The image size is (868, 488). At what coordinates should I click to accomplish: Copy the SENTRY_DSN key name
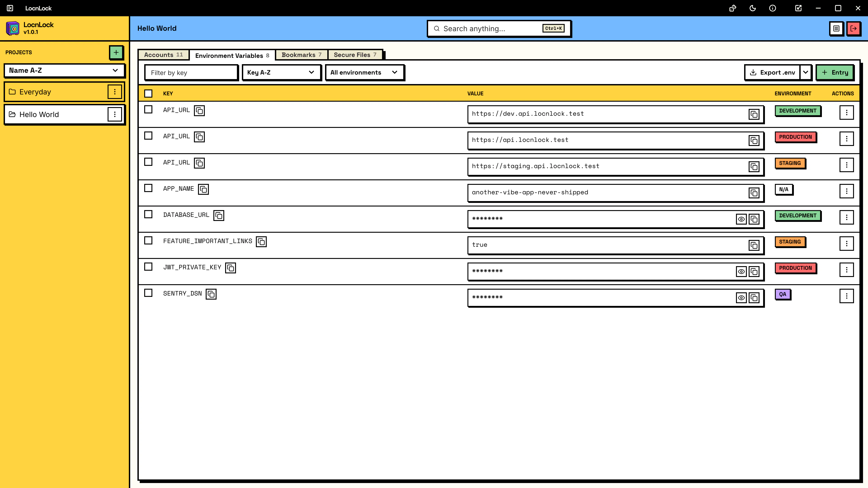(x=211, y=294)
